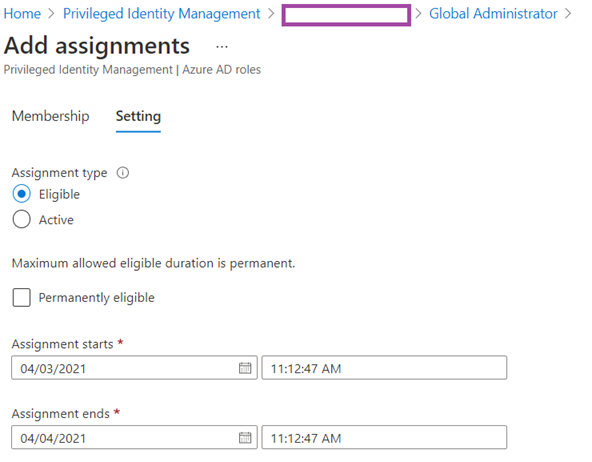592x462 pixels.
Task: Switch to the Setting tab
Action: pos(138,116)
